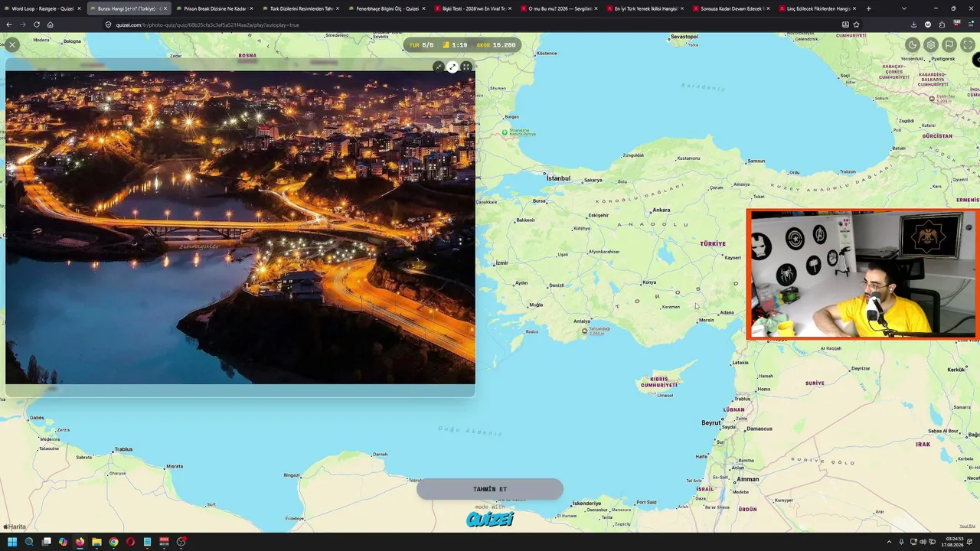Open Firefox from the taskbar
980x551 pixels.
[80, 542]
